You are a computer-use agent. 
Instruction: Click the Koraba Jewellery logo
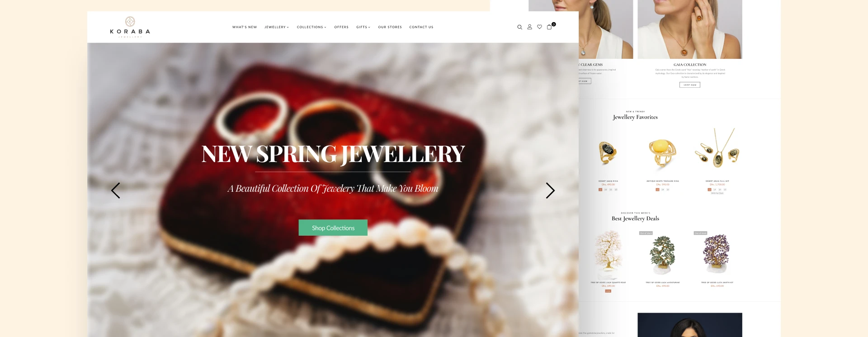[x=130, y=27]
